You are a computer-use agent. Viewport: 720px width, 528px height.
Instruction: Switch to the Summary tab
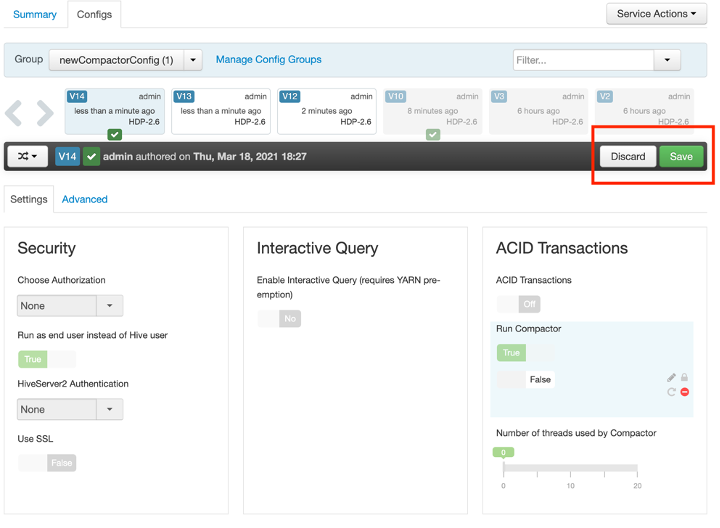[35, 14]
